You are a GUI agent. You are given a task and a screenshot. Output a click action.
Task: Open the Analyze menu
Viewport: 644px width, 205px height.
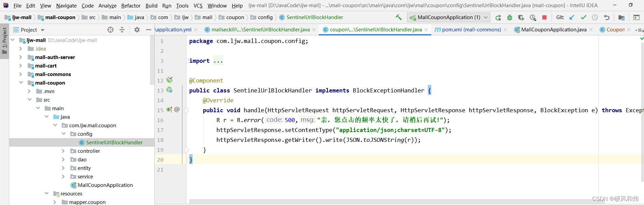click(x=107, y=5)
